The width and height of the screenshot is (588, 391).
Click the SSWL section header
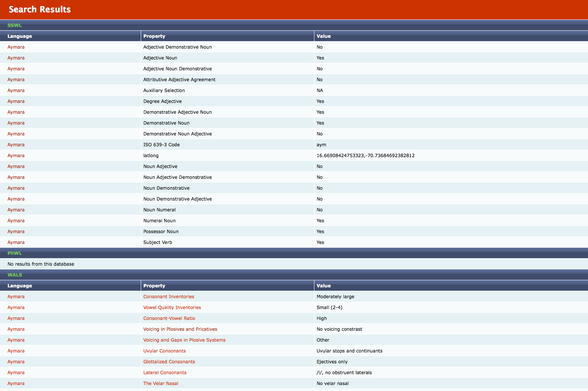coord(15,25)
